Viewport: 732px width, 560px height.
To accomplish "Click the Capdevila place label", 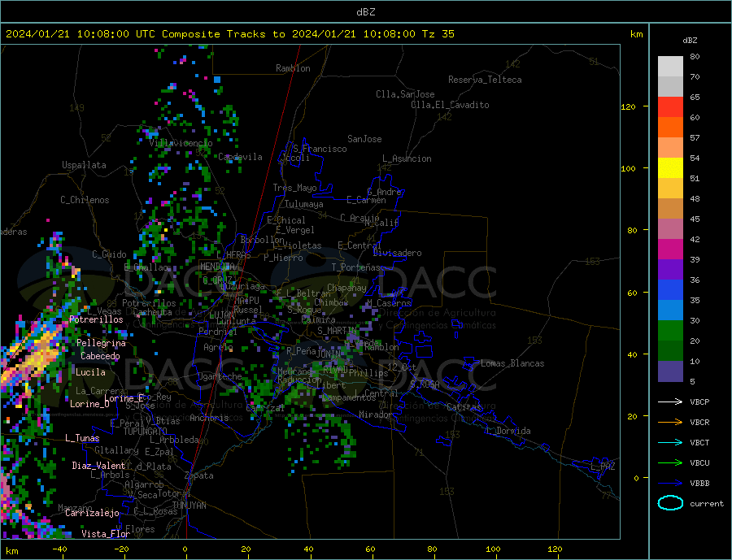I will point(240,157).
